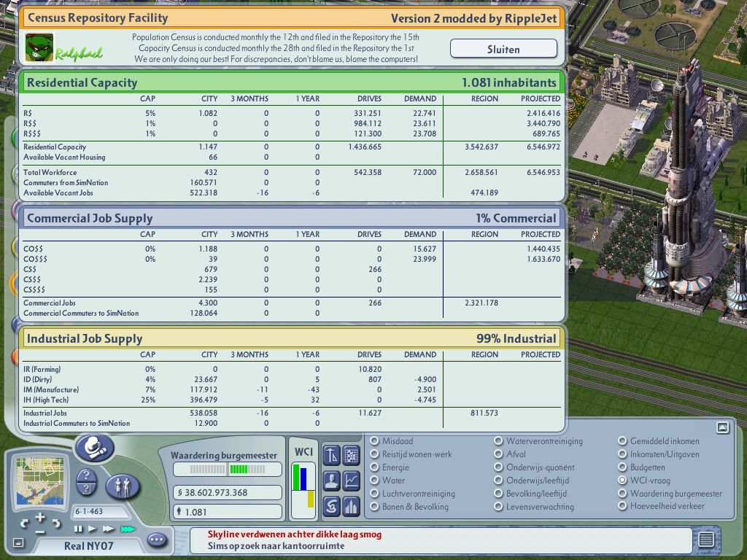Click the population field showing 1.081
This screenshot has width=747, height=560.
[228, 512]
